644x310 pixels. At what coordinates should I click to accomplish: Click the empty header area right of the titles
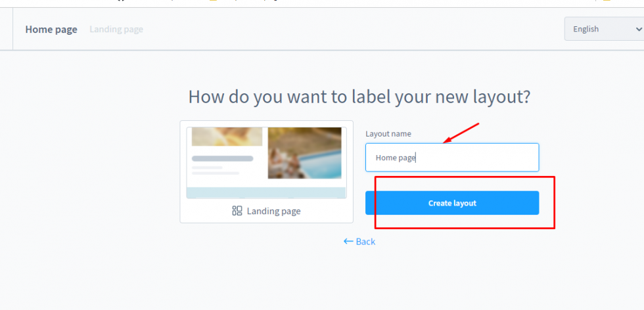pos(355,29)
